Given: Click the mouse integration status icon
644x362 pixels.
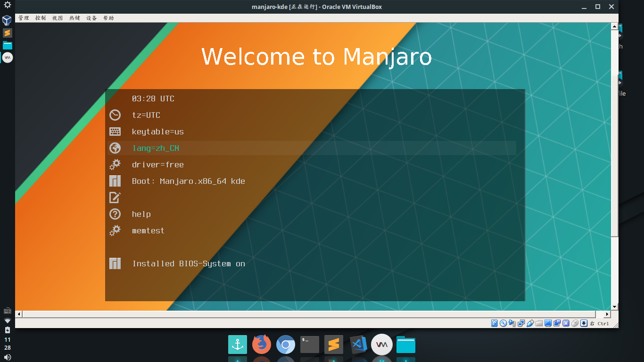Looking at the screenshot, I should [x=575, y=323].
